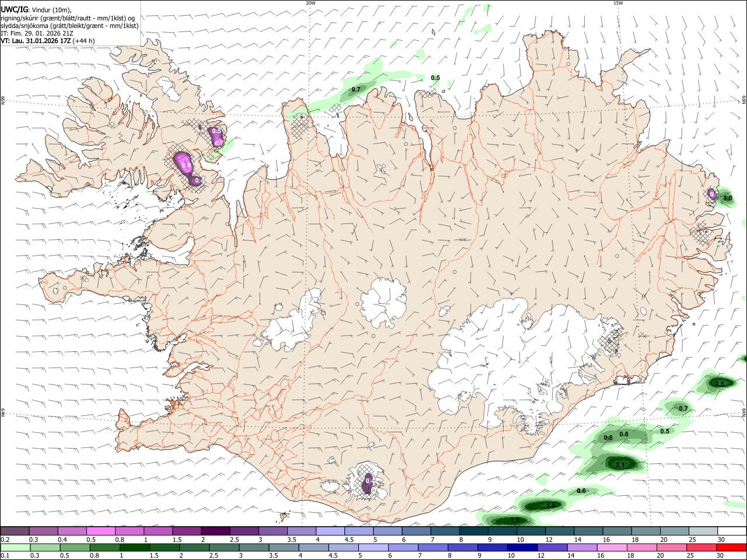Select the purple snow patch on Mýrdalsjökull glacier
747x560 pixels.
coord(368,484)
